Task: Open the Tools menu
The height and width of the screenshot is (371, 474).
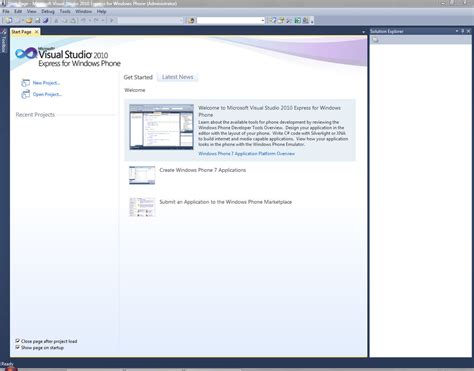Action: pyautogui.click(x=65, y=11)
